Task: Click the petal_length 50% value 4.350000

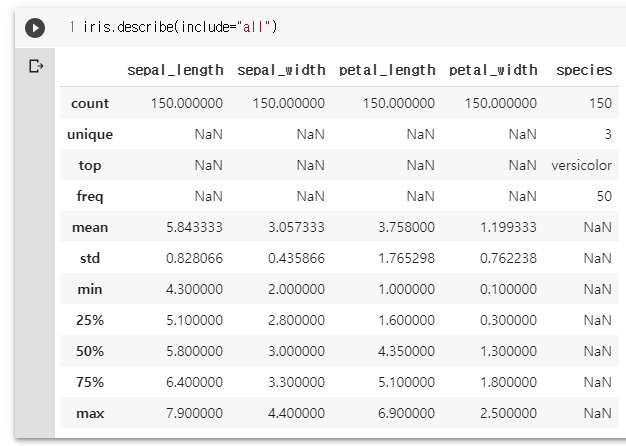Action: coord(406,351)
